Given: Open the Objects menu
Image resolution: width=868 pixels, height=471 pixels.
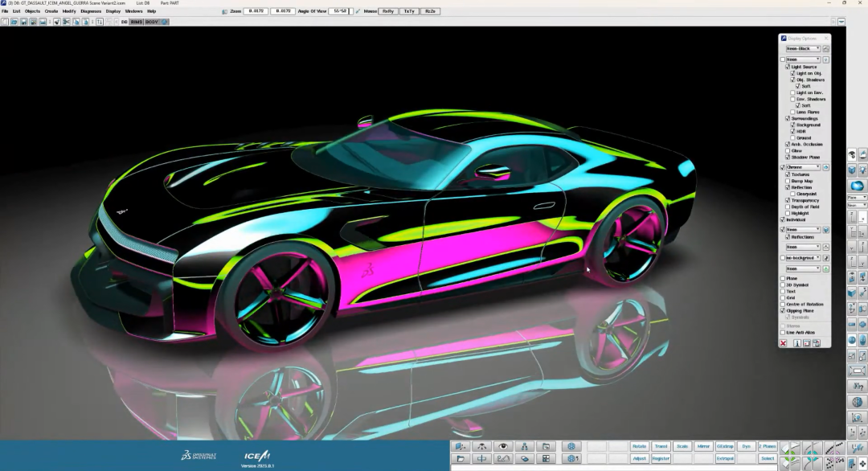Looking at the screenshot, I should (x=32, y=11).
